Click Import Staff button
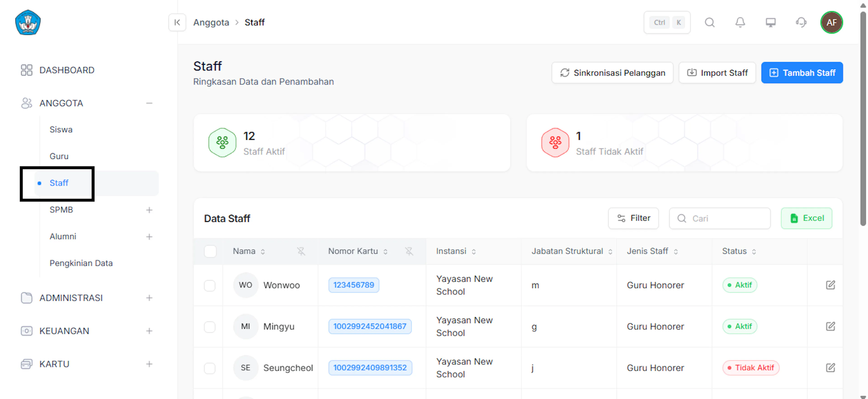Image resolution: width=868 pixels, height=399 pixels. click(717, 72)
